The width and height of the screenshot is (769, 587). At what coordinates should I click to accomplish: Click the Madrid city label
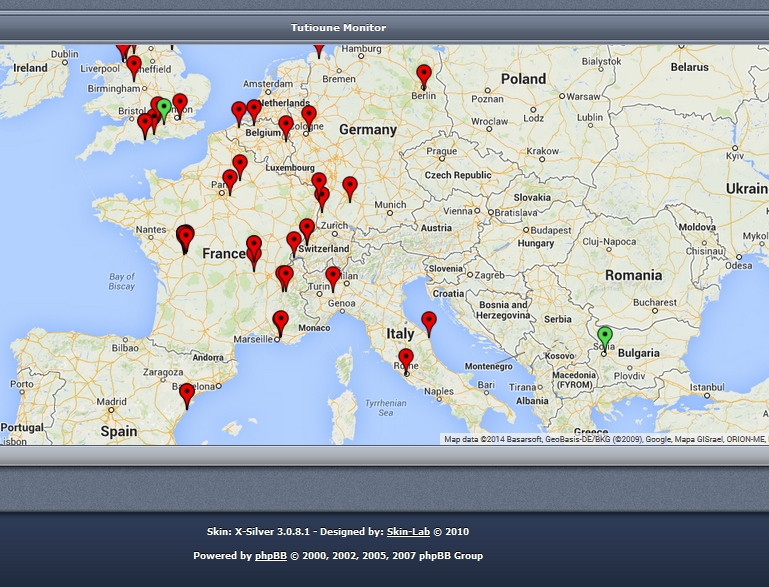[x=111, y=402]
